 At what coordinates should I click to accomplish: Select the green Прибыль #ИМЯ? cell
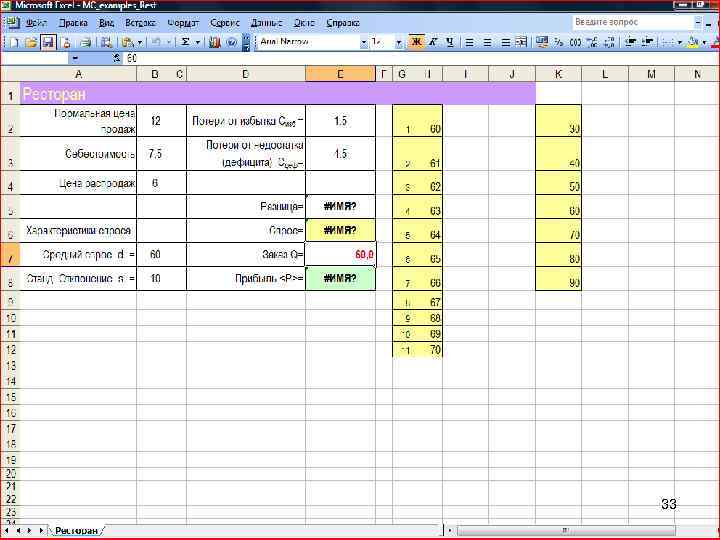340,279
